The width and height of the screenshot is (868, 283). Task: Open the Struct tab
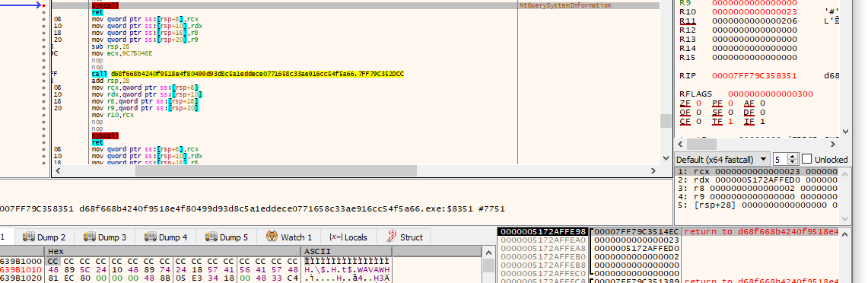(405, 237)
